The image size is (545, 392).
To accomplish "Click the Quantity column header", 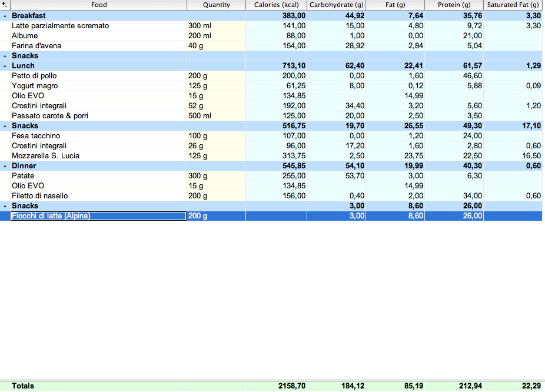I will [216, 5].
